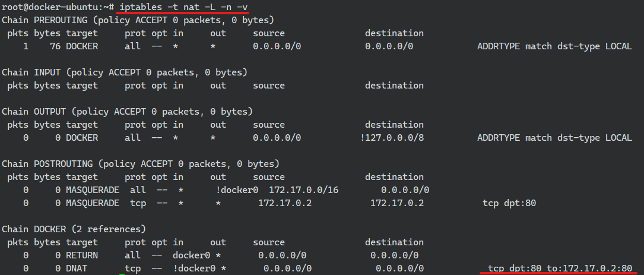Select the Chain POSTROUTING header line
The width and height of the screenshot is (644, 275).
click(141, 164)
